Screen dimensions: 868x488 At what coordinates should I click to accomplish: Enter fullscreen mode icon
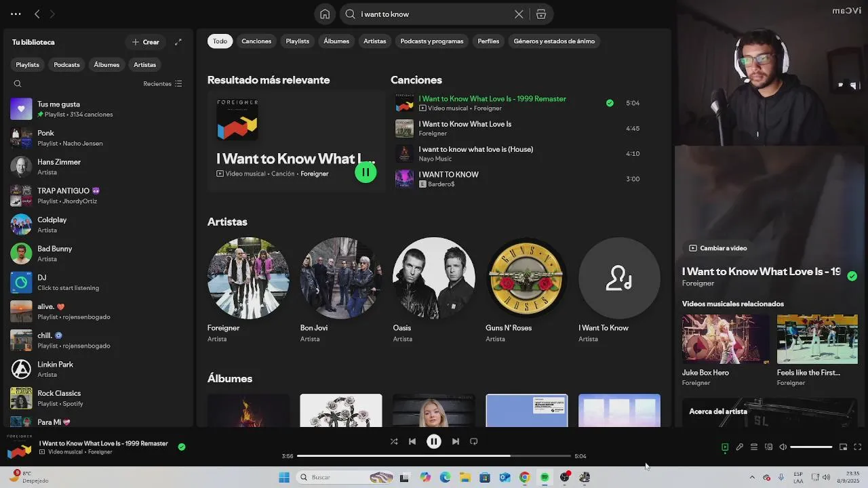(857, 447)
